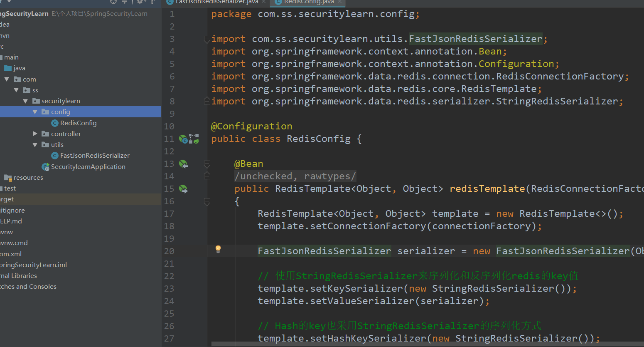644x347 pixels.
Task: Click the gutter at line number 18
Action: [169, 226]
